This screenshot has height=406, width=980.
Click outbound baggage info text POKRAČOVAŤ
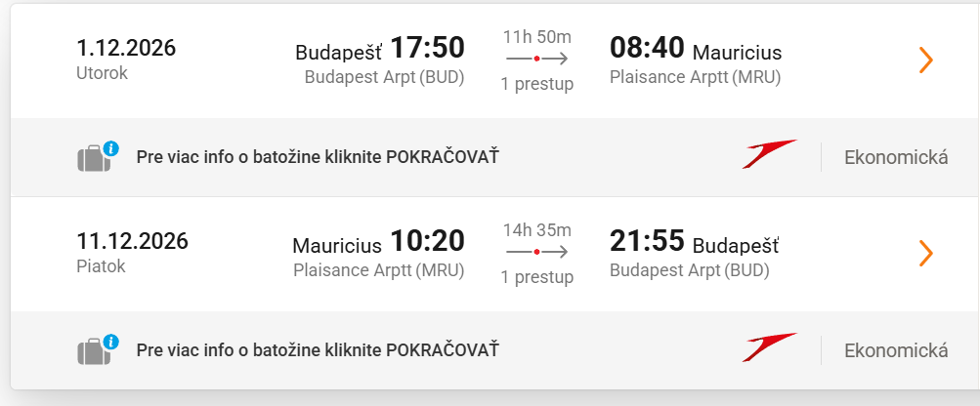[318, 157]
